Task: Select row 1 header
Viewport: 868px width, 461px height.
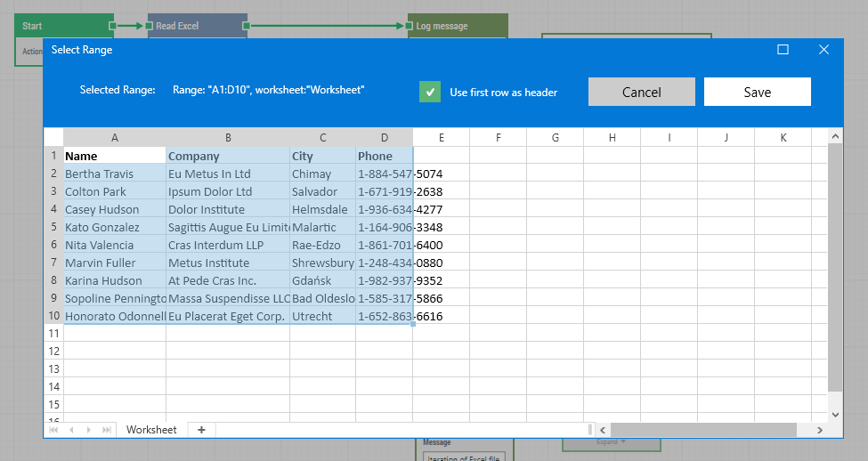Action: 53,156
